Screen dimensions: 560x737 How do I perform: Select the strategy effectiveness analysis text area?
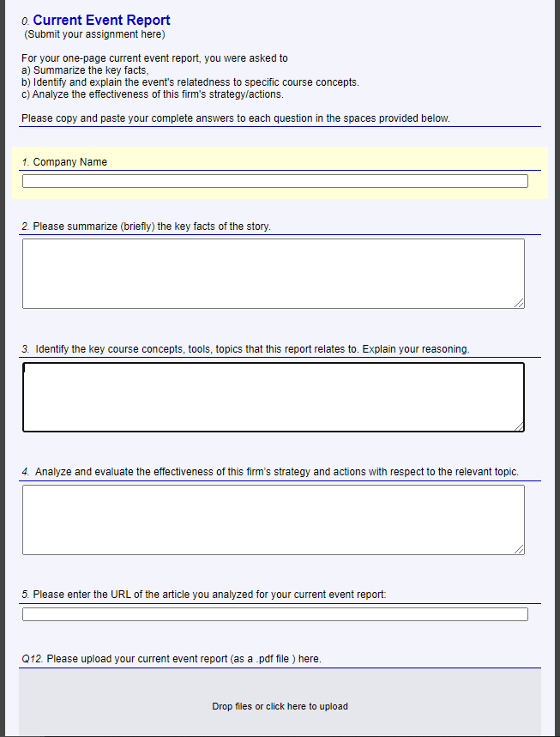coord(274,520)
